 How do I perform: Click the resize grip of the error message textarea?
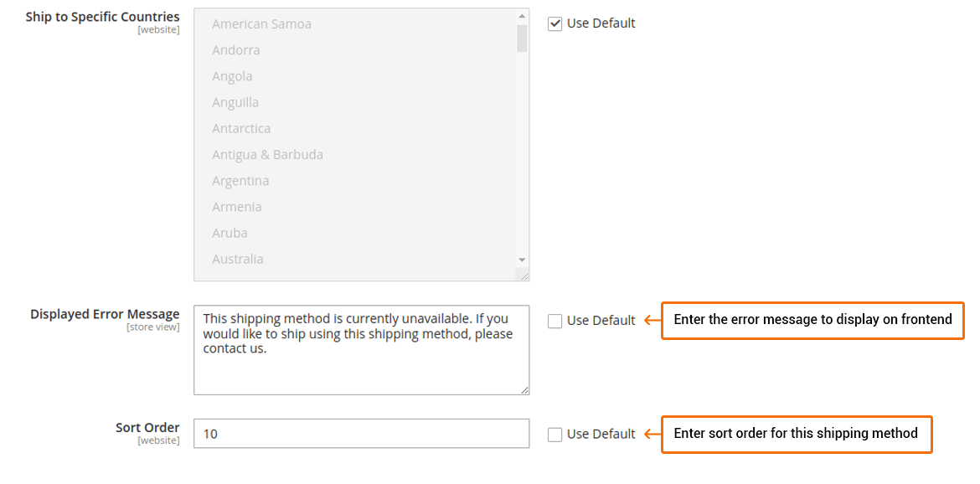tap(525, 389)
